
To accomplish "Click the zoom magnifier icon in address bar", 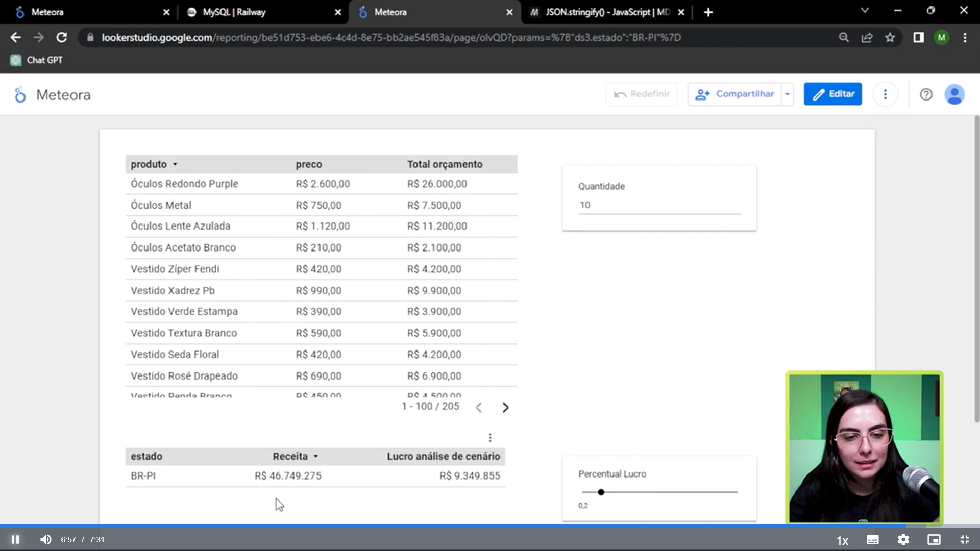I will point(844,37).
